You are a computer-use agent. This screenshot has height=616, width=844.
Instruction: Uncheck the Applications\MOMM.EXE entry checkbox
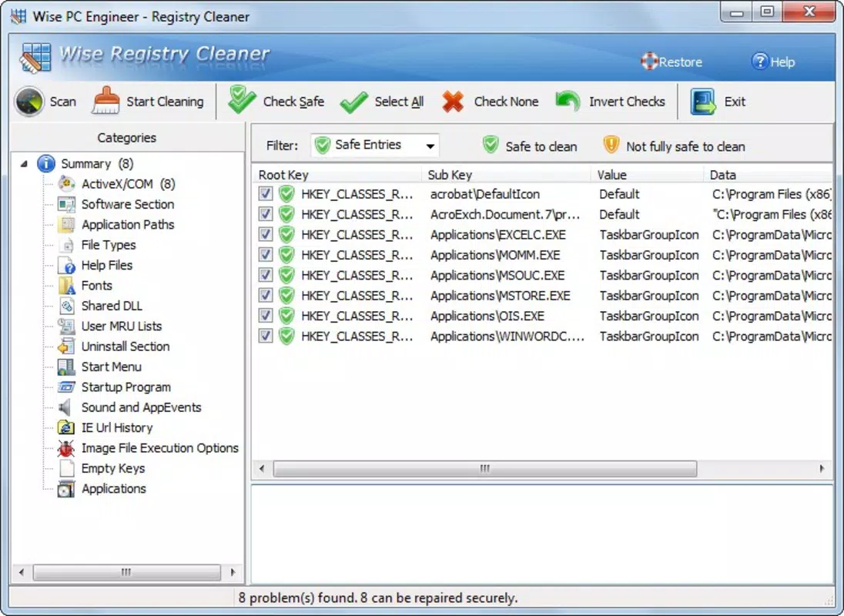(266, 254)
